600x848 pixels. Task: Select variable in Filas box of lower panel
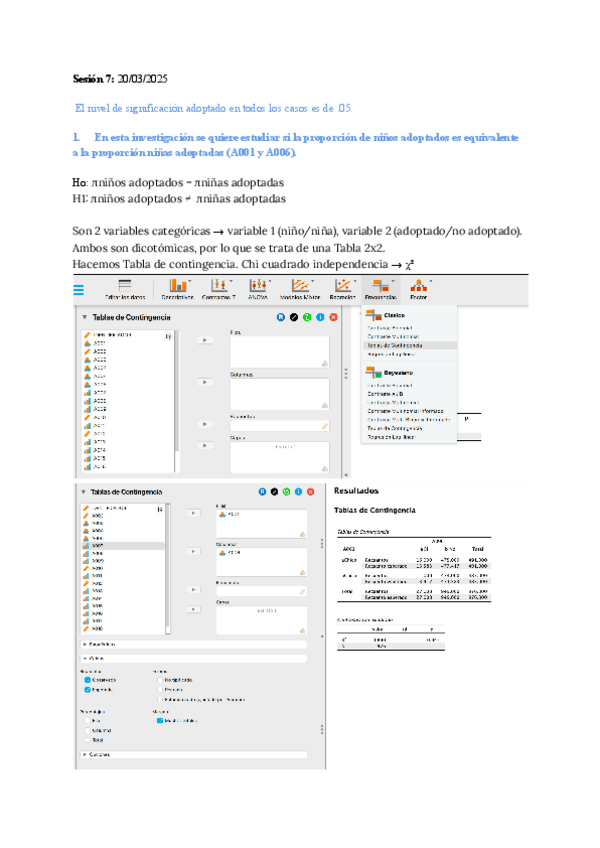pos(230,514)
